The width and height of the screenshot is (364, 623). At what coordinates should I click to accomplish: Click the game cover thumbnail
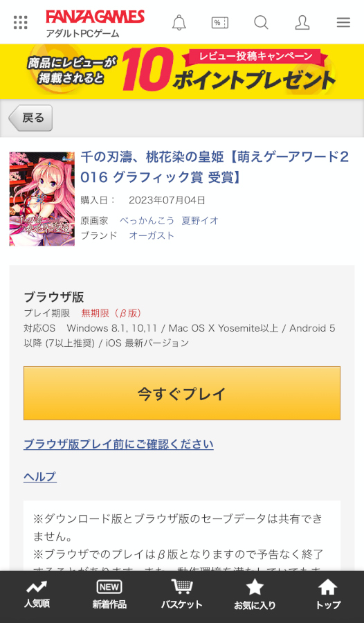click(x=42, y=199)
